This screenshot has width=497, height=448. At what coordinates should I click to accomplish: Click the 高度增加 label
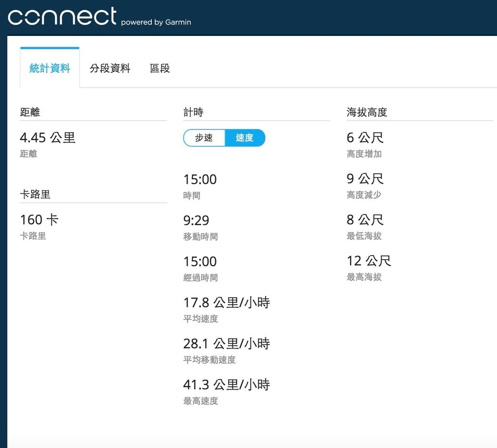pos(364,154)
